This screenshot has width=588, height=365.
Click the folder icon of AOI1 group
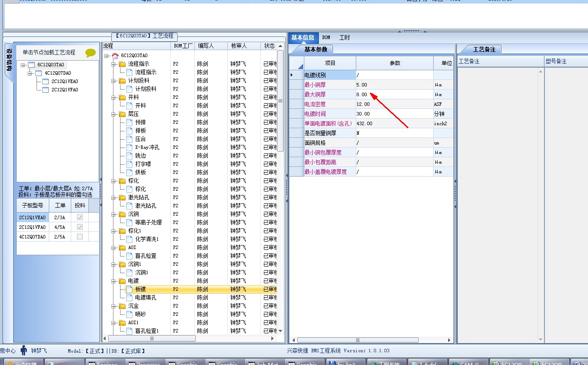click(x=122, y=322)
